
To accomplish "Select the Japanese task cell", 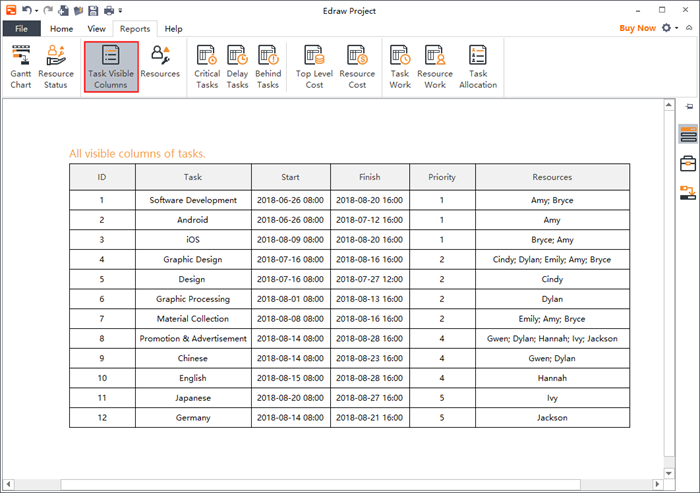I will [193, 398].
